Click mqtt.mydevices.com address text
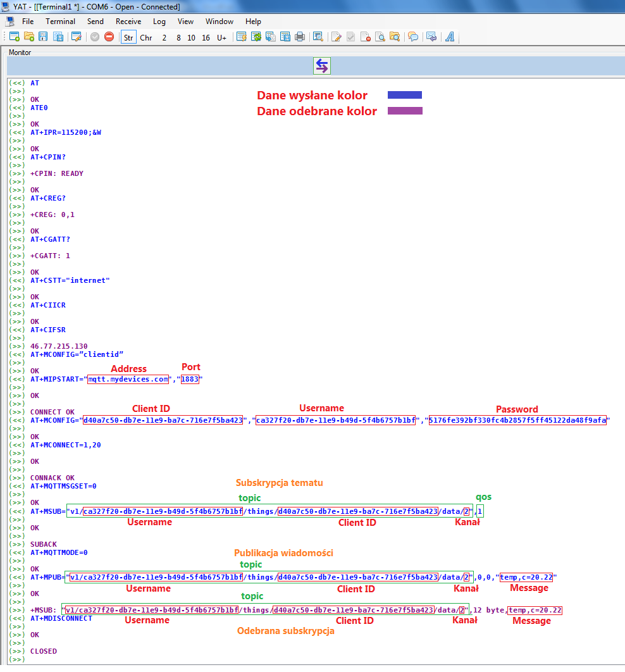The image size is (625, 672). [x=128, y=379]
